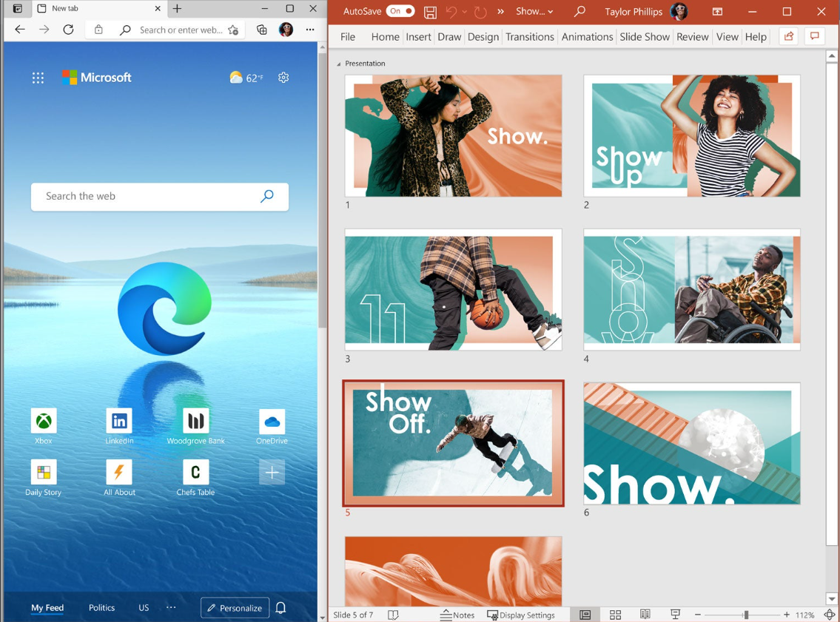Expand more Quick Access Toolbar commands

click(x=500, y=11)
